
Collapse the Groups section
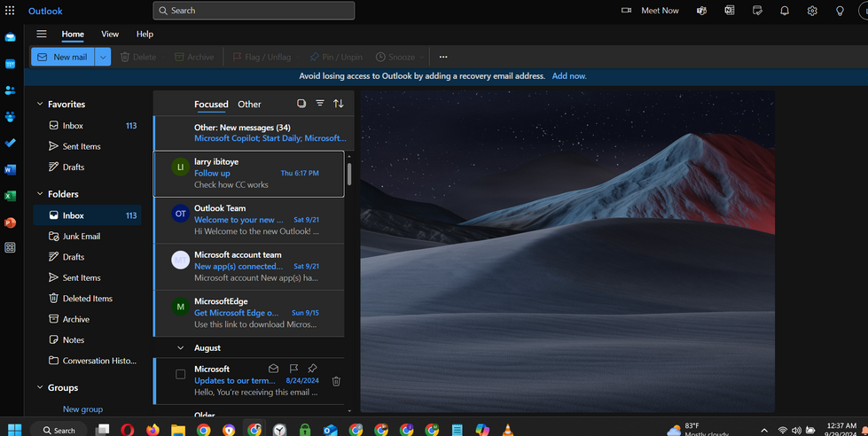coord(40,388)
